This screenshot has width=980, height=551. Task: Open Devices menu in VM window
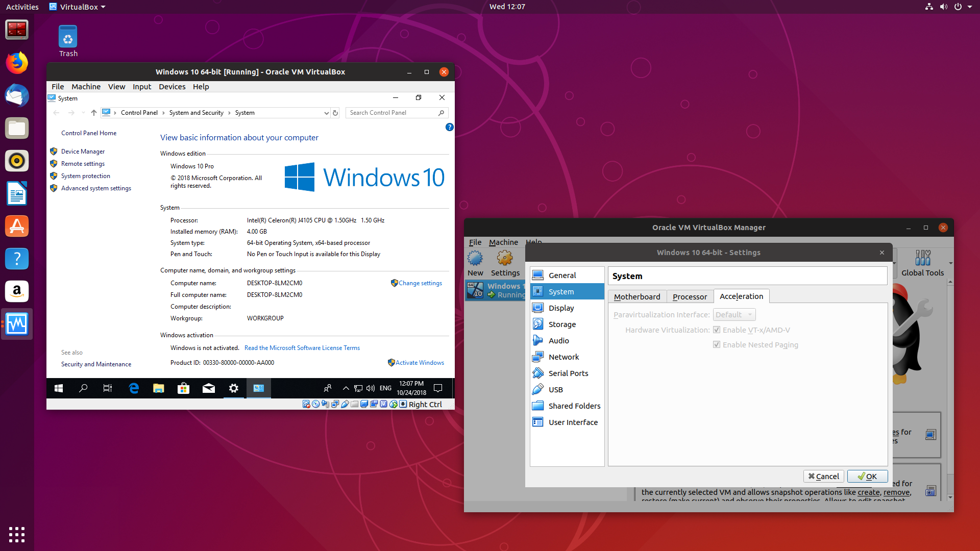172,87
